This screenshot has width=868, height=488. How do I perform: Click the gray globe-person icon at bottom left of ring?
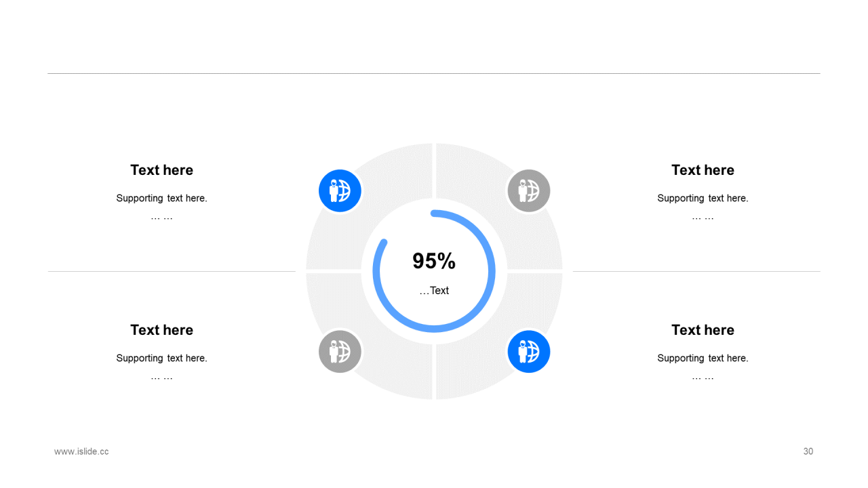(340, 351)
